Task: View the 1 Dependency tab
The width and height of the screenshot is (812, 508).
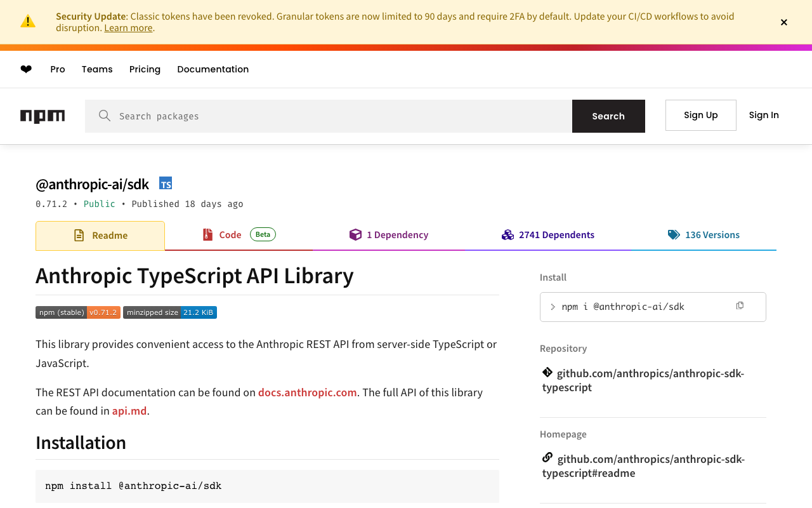Action: coord(389,235)
